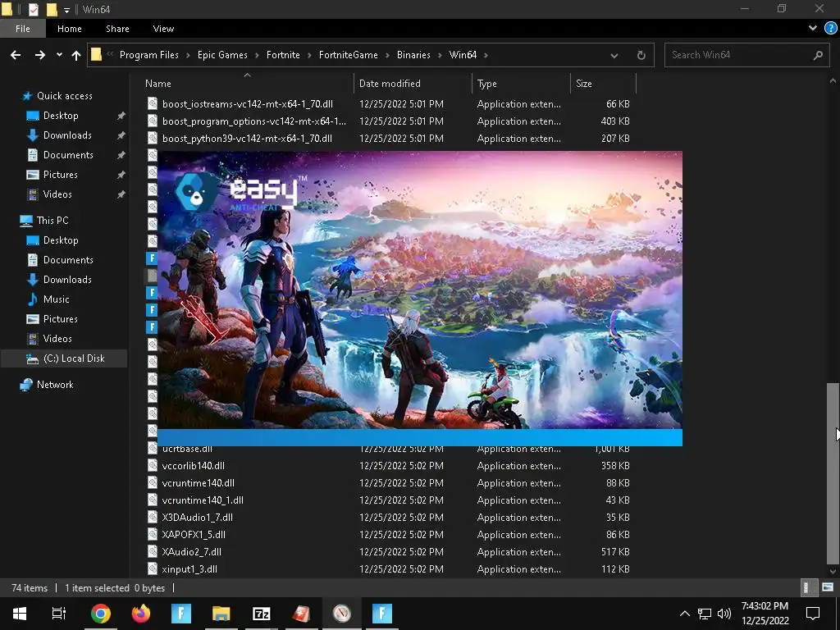
Task: Open pinned Pictures under Quick access
Action: (x=60, y=175)
